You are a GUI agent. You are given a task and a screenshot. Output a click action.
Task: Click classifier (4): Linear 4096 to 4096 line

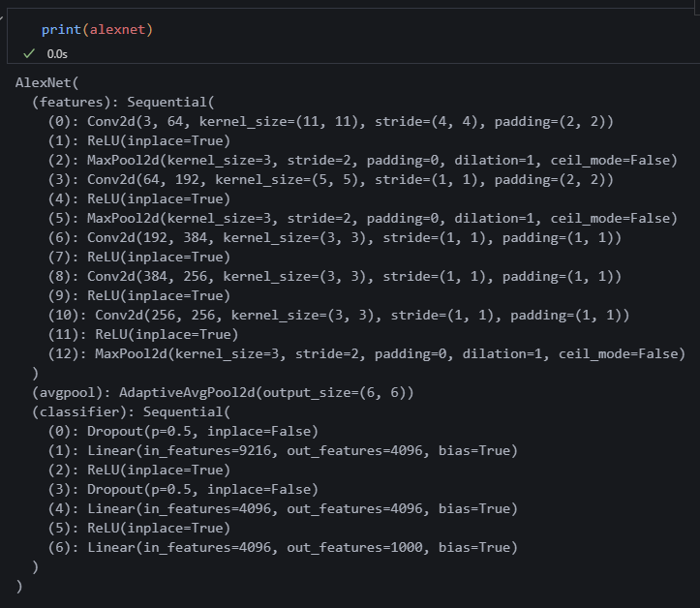coord(283,508)
